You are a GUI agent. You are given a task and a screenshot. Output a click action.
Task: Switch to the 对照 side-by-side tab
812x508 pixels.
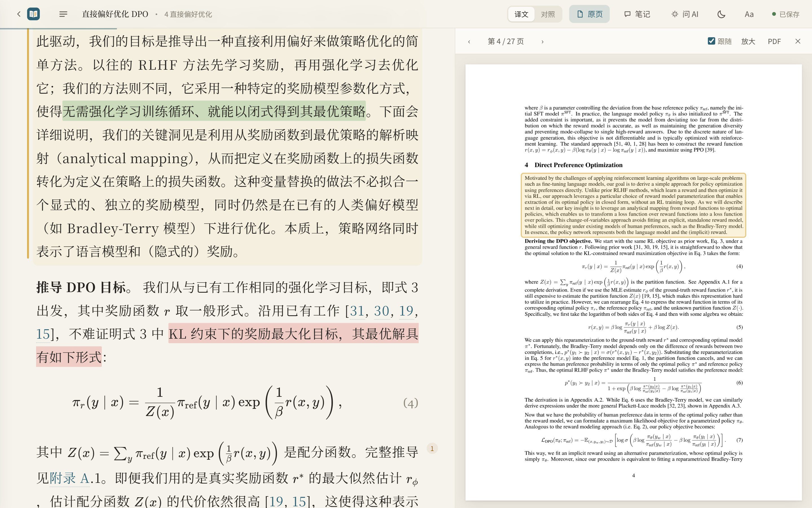coord(548,14)
